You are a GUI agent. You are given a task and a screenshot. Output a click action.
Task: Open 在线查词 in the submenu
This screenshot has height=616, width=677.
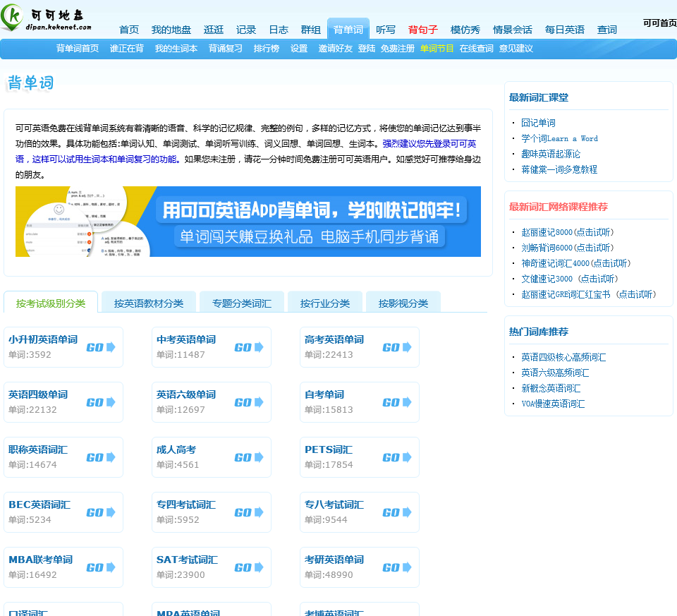[476, 49]
